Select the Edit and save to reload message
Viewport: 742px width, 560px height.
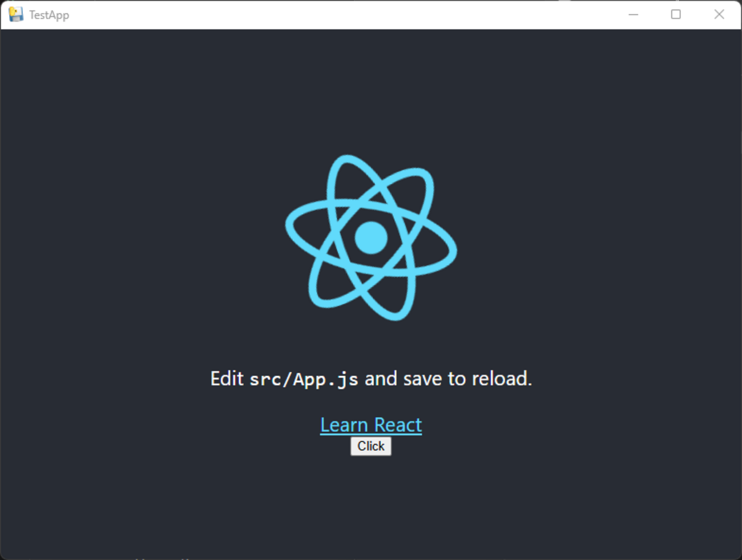(x=371, y=378)
